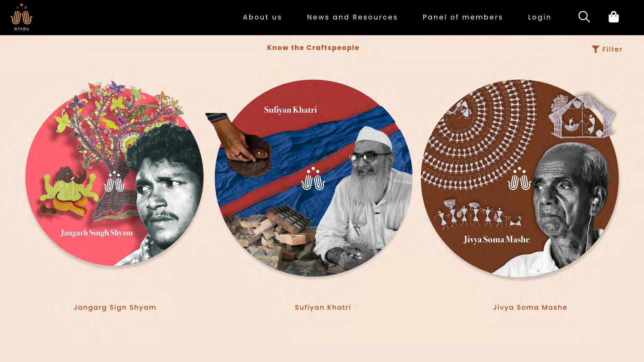Open the search magnifier icon
644x362 pixels.
click(584, 17)
